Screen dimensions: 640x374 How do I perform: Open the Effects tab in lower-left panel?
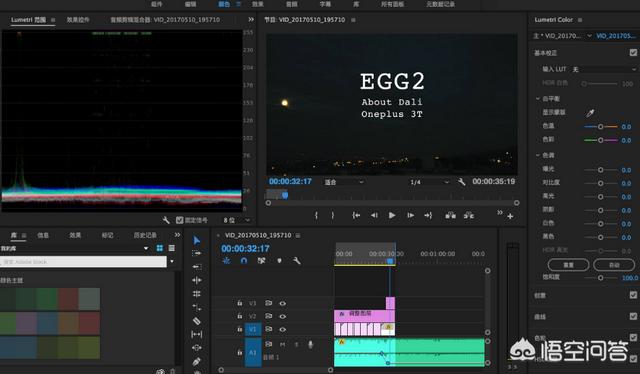75,235
